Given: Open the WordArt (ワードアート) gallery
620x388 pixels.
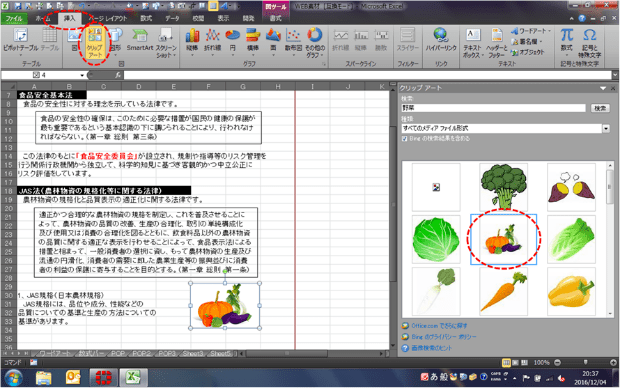Looking at the screenshot, I should click(530, 31).
